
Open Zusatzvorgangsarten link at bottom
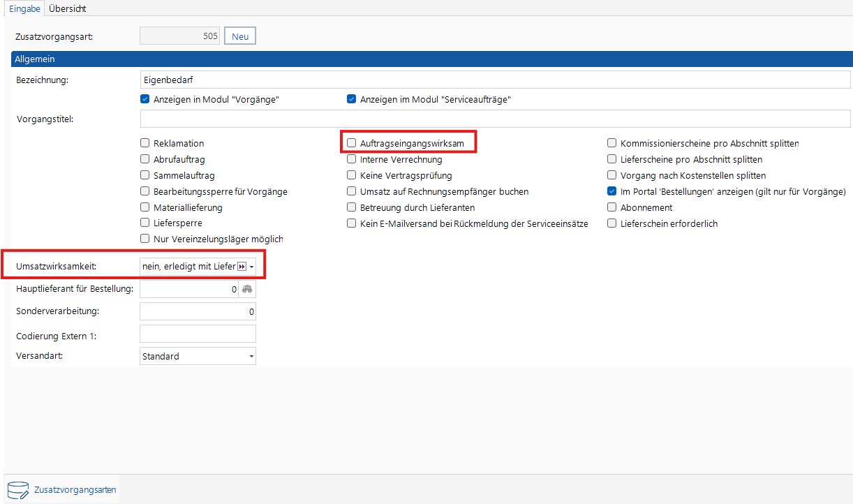[x=75, y=490]
